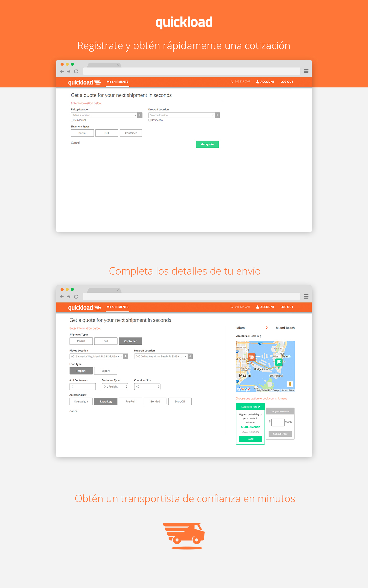368x588 pixels.
Task: Open the Accessorials info icon
Action: point(85,395)
